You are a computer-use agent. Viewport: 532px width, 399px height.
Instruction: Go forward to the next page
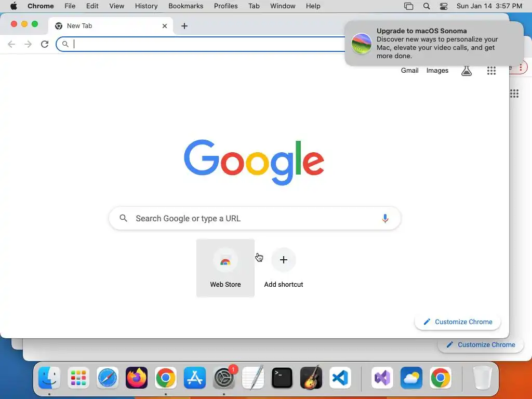point(28,44)
